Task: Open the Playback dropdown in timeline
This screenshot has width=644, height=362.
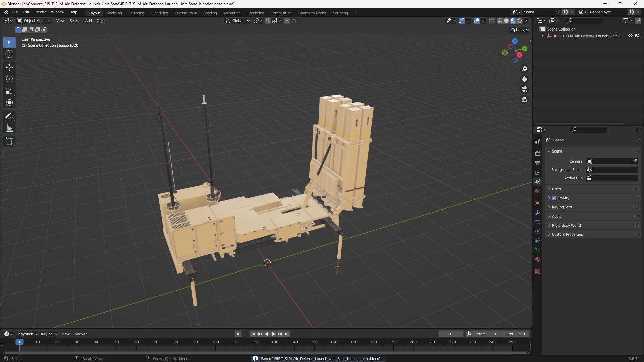Action: (27, 334)
